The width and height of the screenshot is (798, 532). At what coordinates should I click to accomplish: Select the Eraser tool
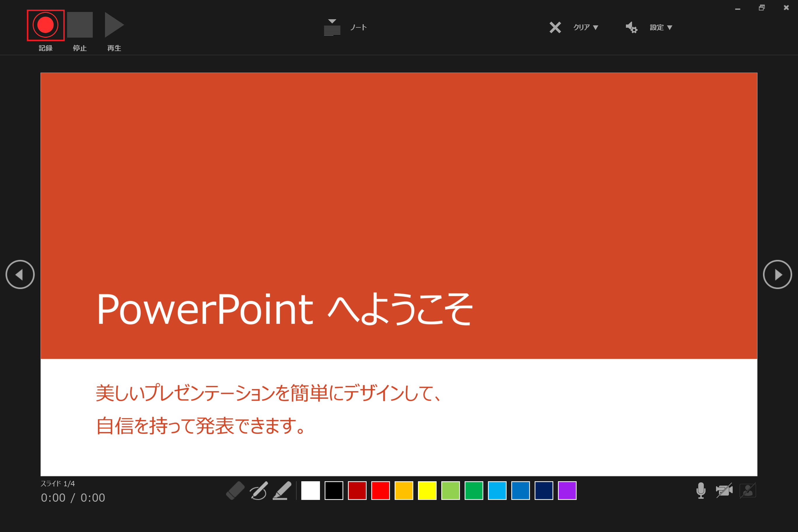coord(235,491)
